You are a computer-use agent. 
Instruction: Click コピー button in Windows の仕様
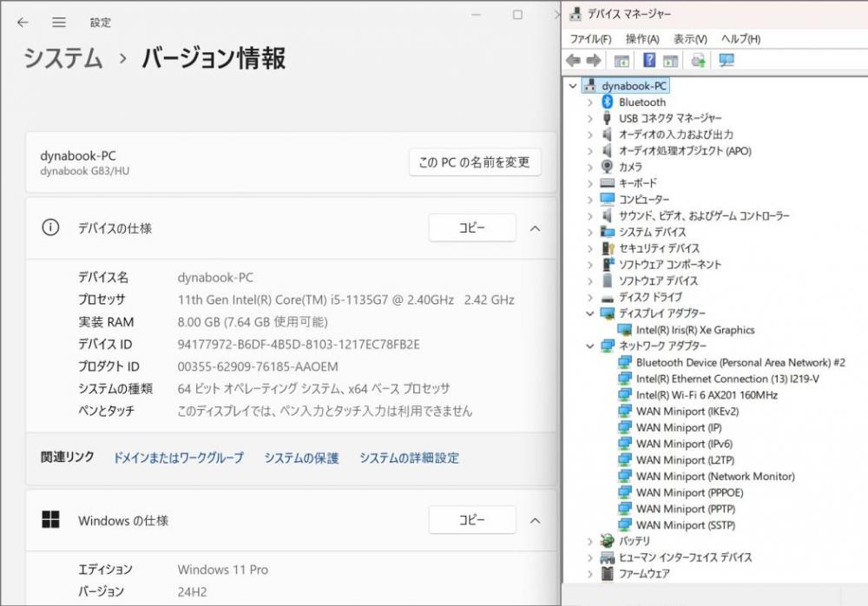click(x=471, y=519)
